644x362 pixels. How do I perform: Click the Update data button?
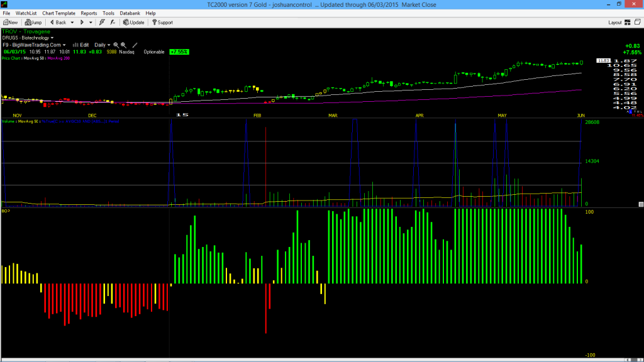(134, 23)
